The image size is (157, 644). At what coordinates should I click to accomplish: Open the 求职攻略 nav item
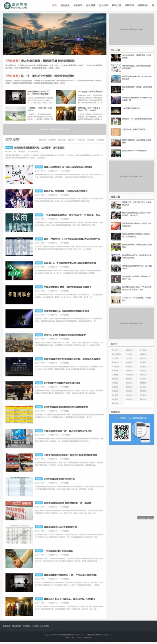[129, 6]
